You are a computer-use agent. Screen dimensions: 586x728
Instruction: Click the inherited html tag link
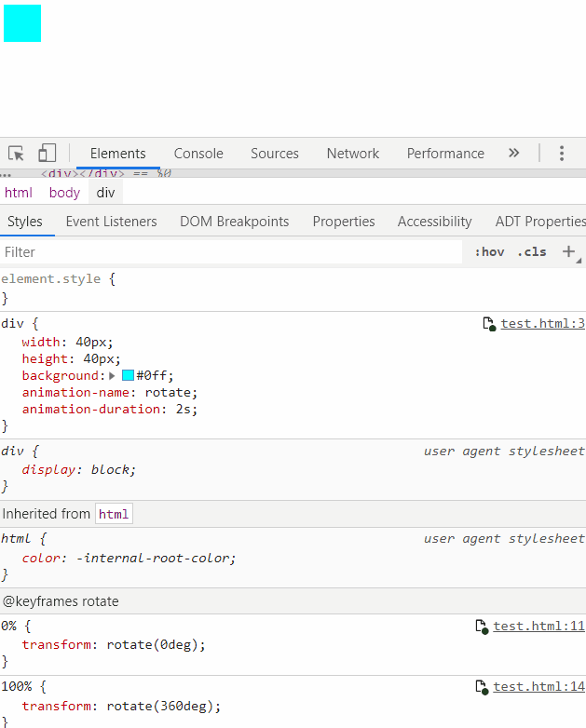114,514
